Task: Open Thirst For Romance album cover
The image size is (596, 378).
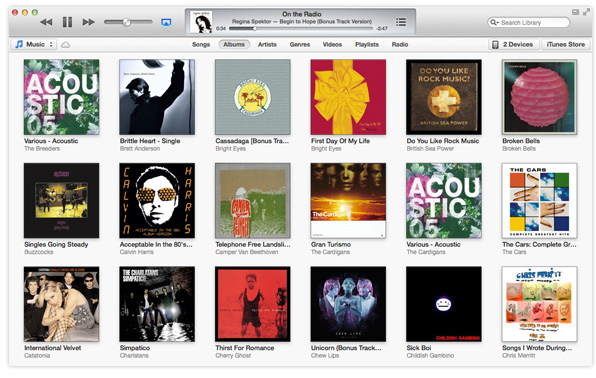Action: click(253, 304)
